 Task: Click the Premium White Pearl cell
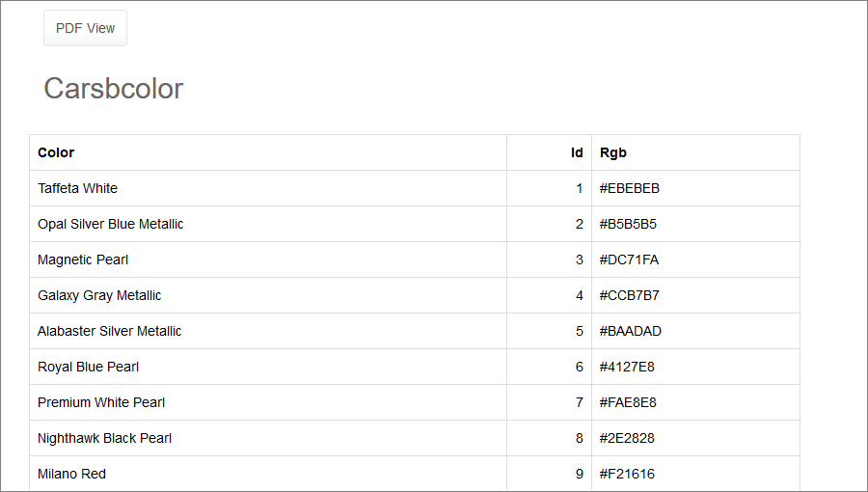[x=101, y=402]
